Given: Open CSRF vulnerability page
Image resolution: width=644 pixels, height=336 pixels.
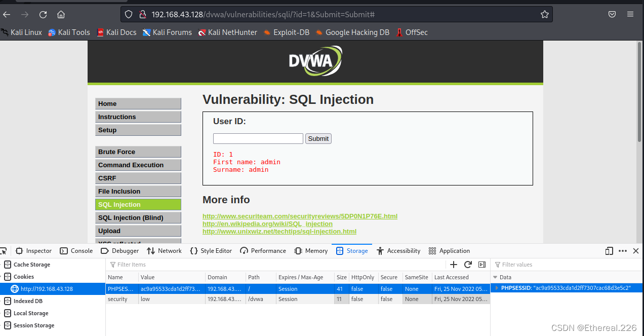Looking at the screenshot, I should coord(138,178).
